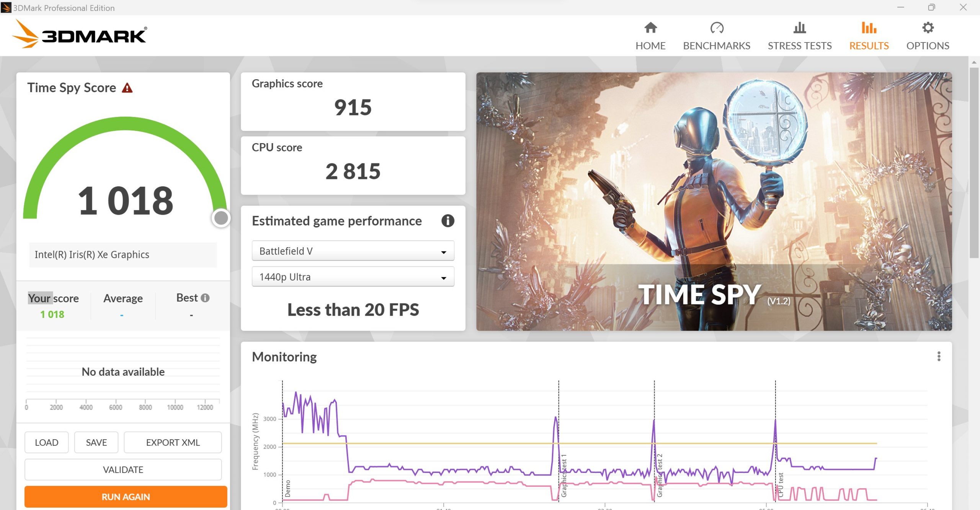Click the CPU score value 2 815
This screenshot has height=510, width=980.
point(353,171)
